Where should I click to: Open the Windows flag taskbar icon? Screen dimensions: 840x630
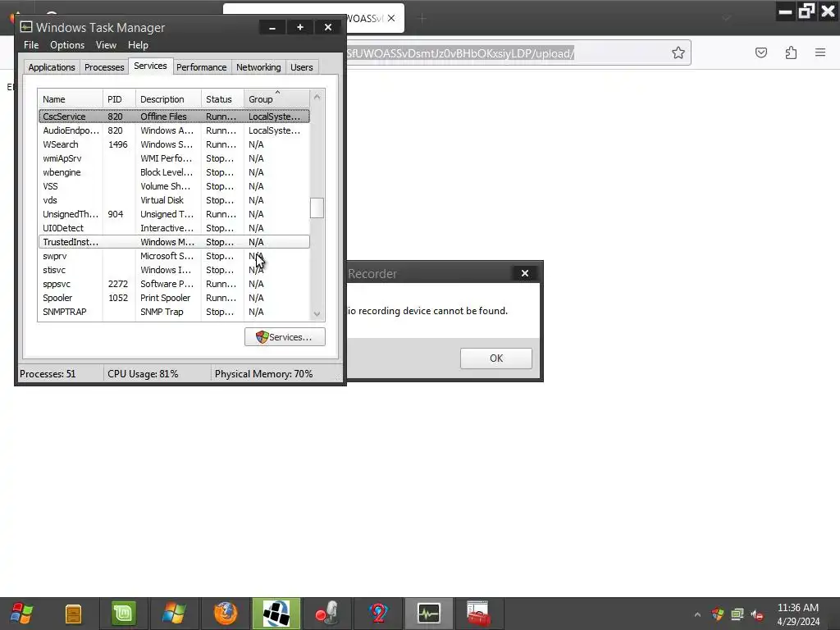pyautogui.click(x=174, y=614)
